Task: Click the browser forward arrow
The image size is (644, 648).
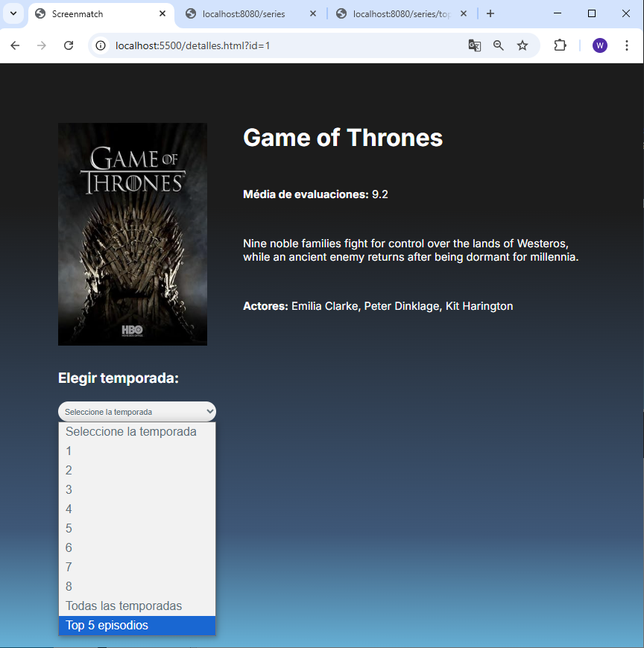Action: pos(41,45)
